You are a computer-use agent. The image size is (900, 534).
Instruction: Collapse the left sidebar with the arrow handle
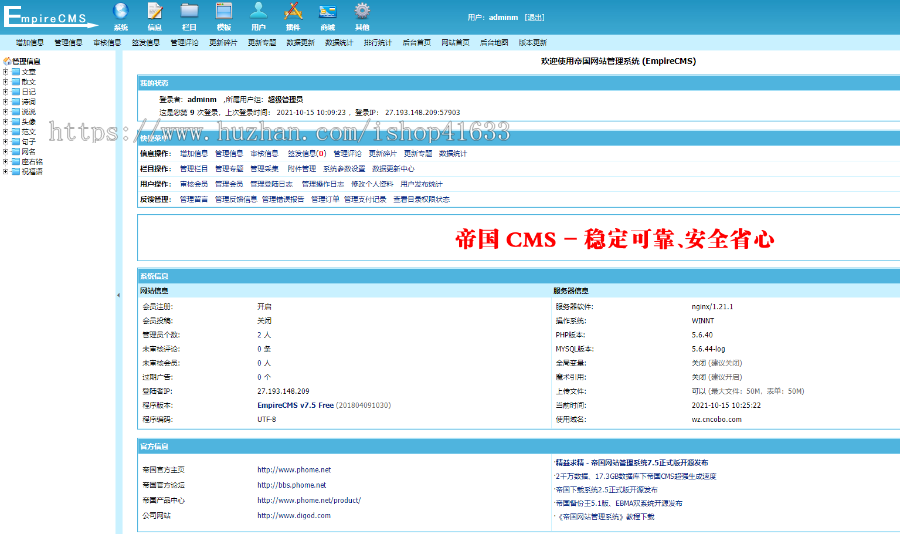coord(118,295)
